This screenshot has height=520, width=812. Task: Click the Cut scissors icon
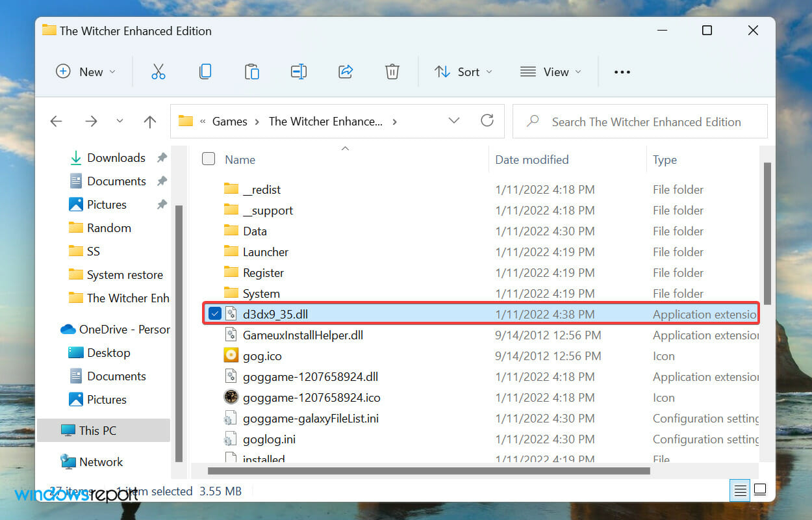coord(159,71)
